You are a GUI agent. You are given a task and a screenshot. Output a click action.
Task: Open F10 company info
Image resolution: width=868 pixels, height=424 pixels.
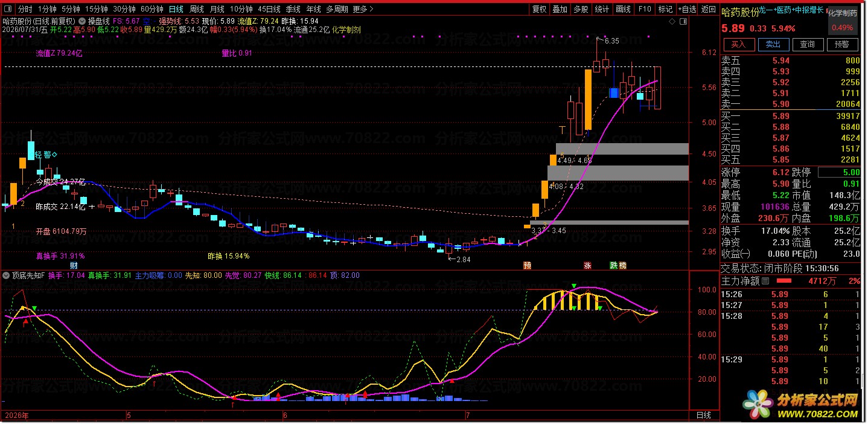[645, 9]
